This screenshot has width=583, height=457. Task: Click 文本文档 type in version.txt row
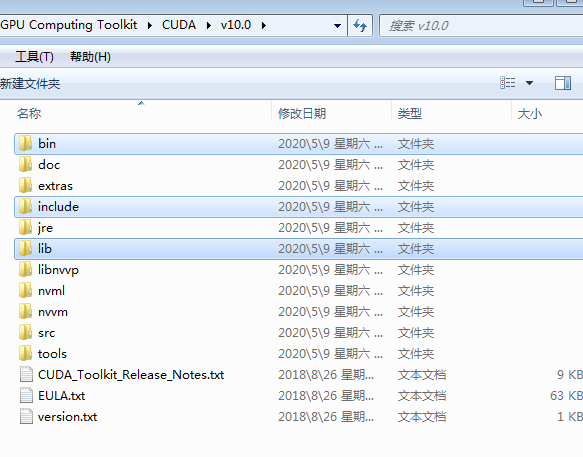pyautogui.click(x=422, y=416)
